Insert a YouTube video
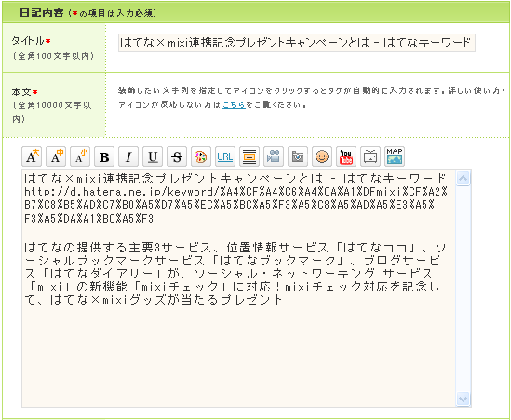 coord(345,156)
